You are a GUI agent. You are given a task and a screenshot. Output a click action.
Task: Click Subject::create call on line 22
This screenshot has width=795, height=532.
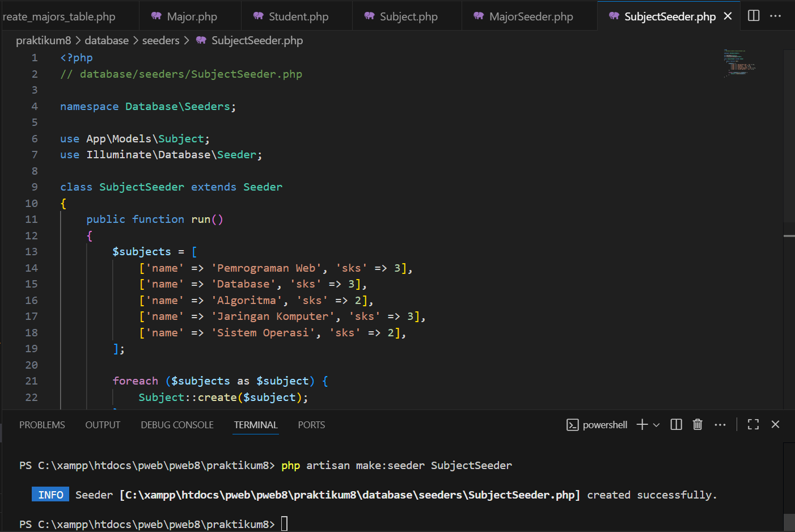point(223,398)
